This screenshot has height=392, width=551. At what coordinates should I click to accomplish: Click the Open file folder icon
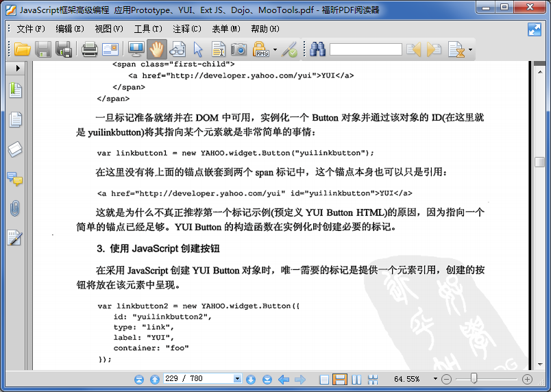22,49
